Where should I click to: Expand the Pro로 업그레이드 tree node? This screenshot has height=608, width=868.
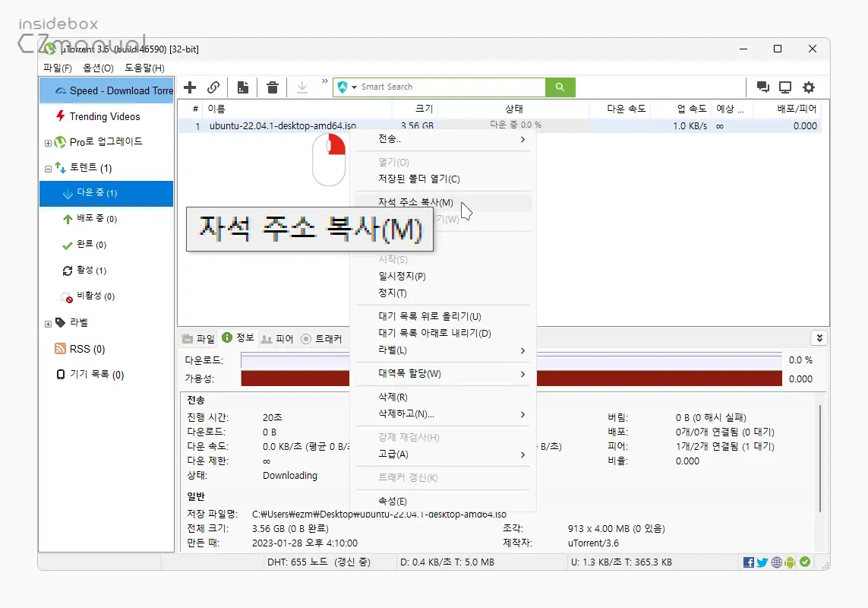click(48, 143)
